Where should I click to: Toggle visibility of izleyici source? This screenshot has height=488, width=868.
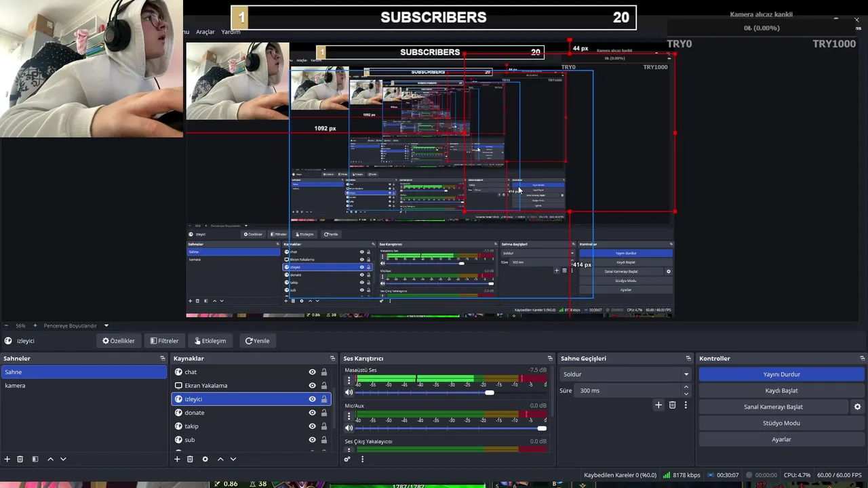pyautogui.click(x=312, y=399)
